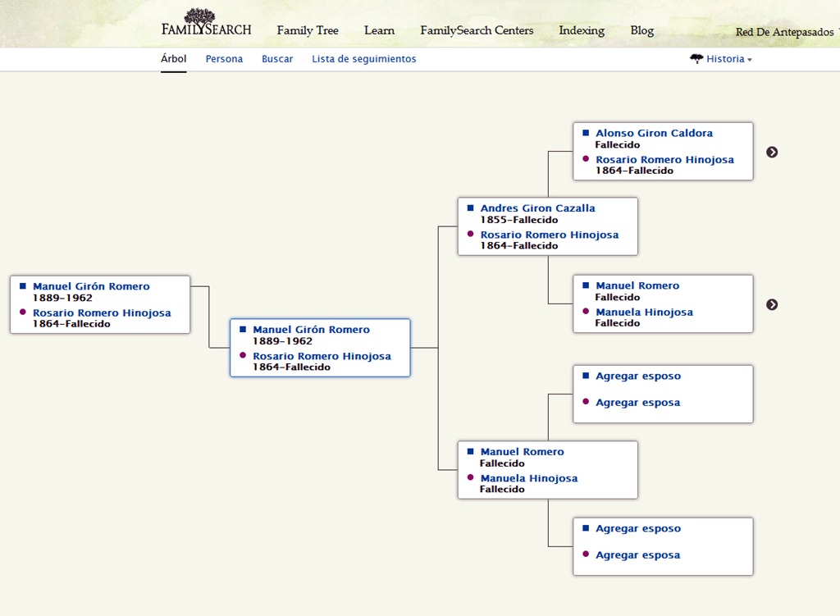Open Lista de seguimientos

pos(363,59)
